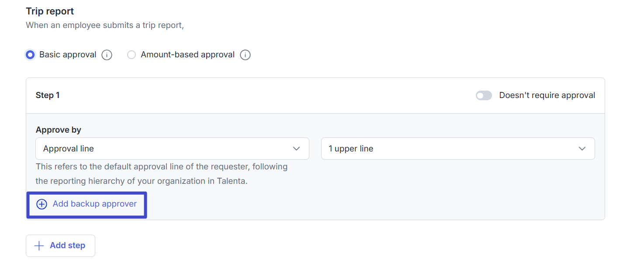The height and width of the screenshot is (267, 644).
Task: Click the plus-circle icon for backup approver
Action: pos(42,204)
